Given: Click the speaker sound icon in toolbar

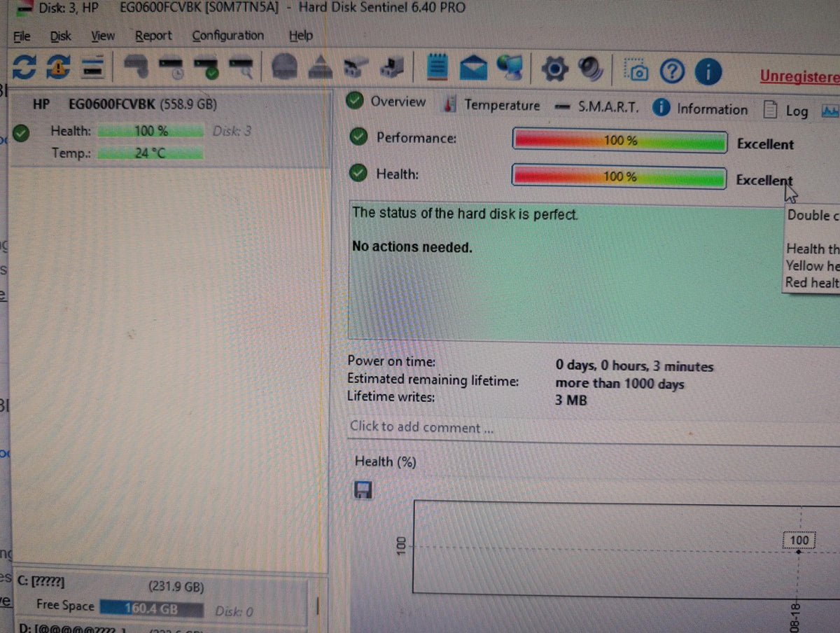Looking at the screenshot, I should coord(591,69).
